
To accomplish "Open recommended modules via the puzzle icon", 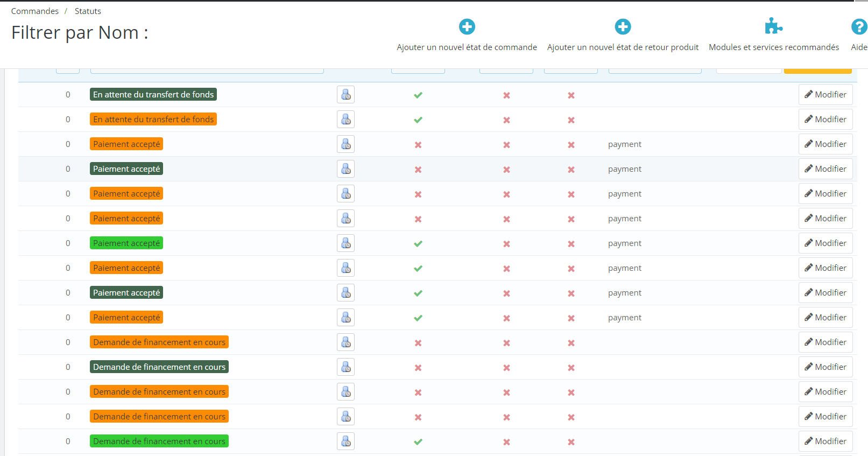I will [x=773, y=26].
